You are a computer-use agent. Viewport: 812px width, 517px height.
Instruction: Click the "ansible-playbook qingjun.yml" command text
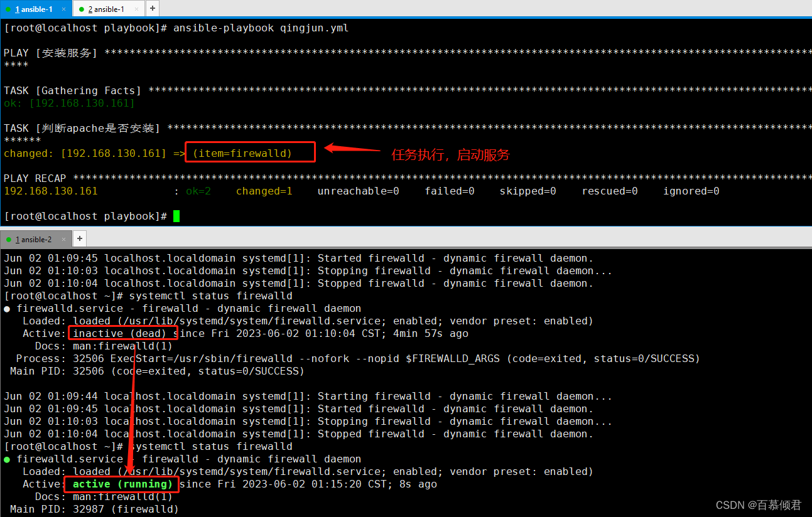[261, 28]
